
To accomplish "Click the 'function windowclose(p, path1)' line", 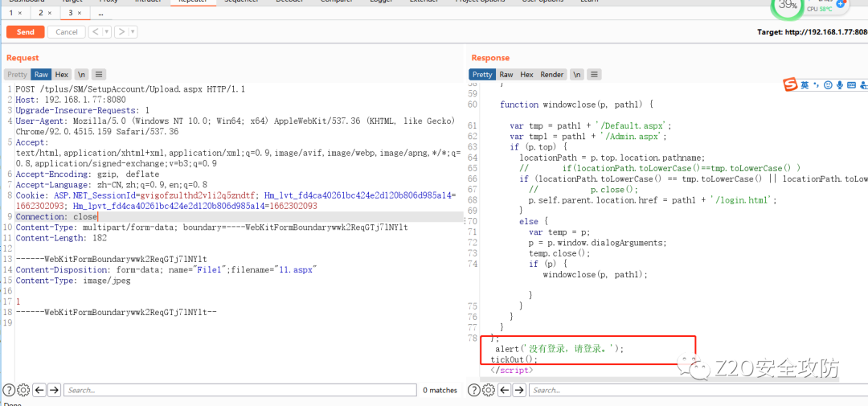I will pyautogui.click(x=578, y=105).
